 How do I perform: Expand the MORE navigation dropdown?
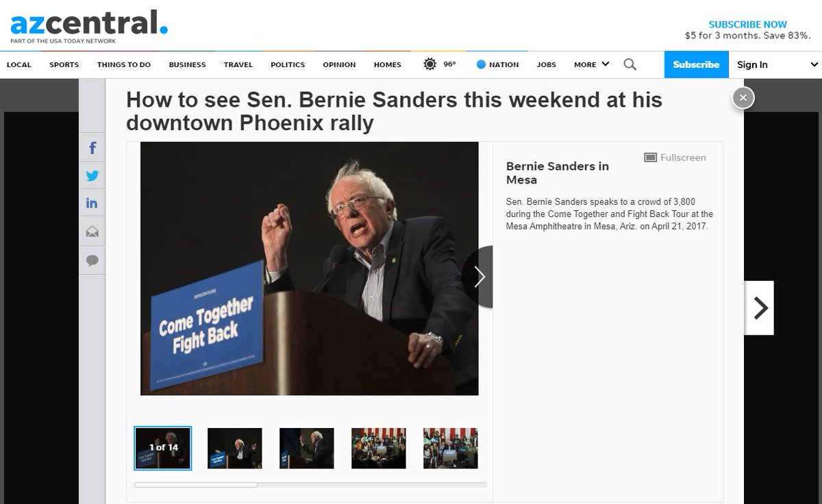(x=591, y=64)
